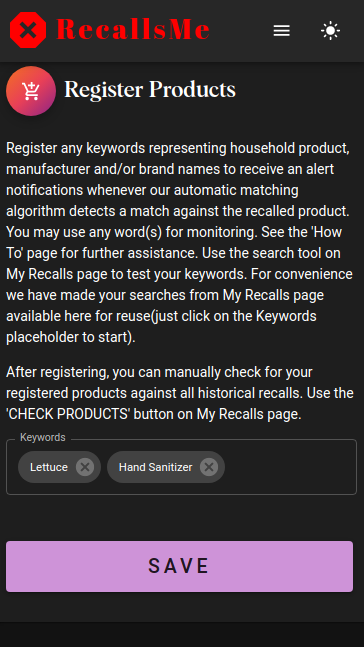This screenshot has width=364, height=647.
Task: Click the paragraph starting 'After registering'
Action: coord(180,394)
